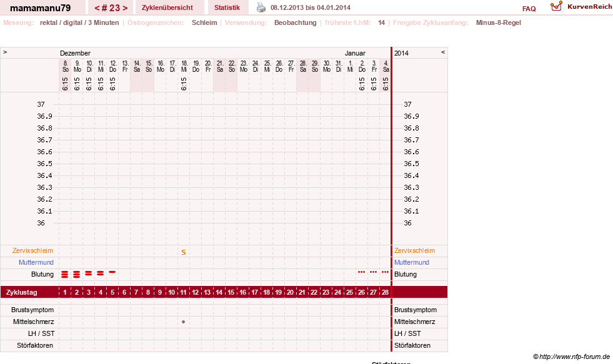Click the left Zervixschleim row label
613x364 pixels.
(32, 251)
